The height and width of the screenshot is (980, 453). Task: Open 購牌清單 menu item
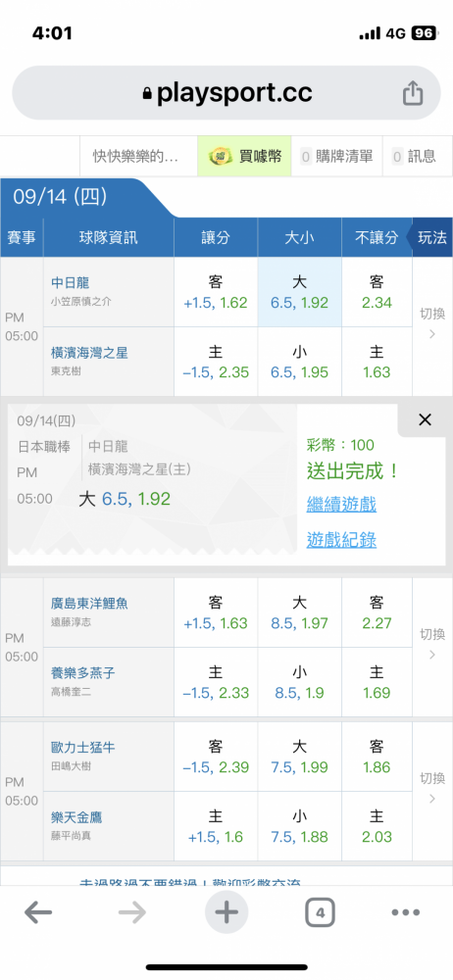[x=336, y=156]
